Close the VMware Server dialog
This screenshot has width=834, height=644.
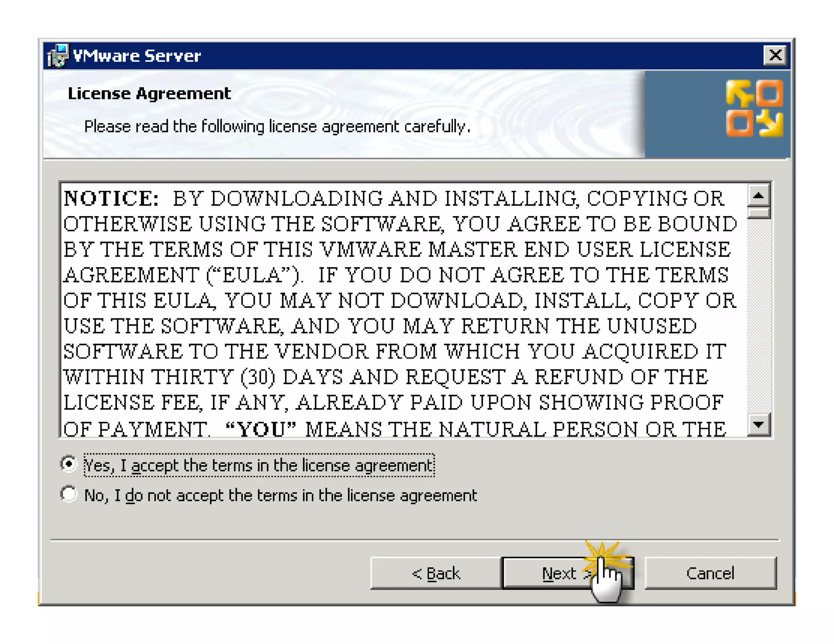[x=775, y=55]
